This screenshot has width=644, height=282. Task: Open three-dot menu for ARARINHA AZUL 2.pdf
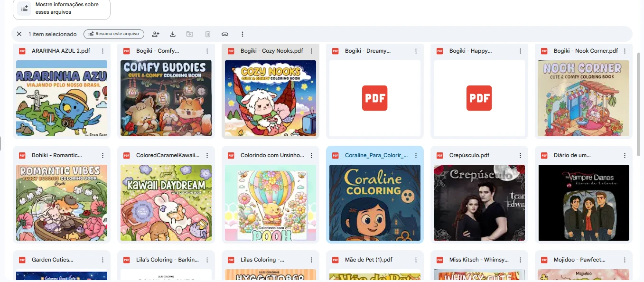(x=103, y=51)
